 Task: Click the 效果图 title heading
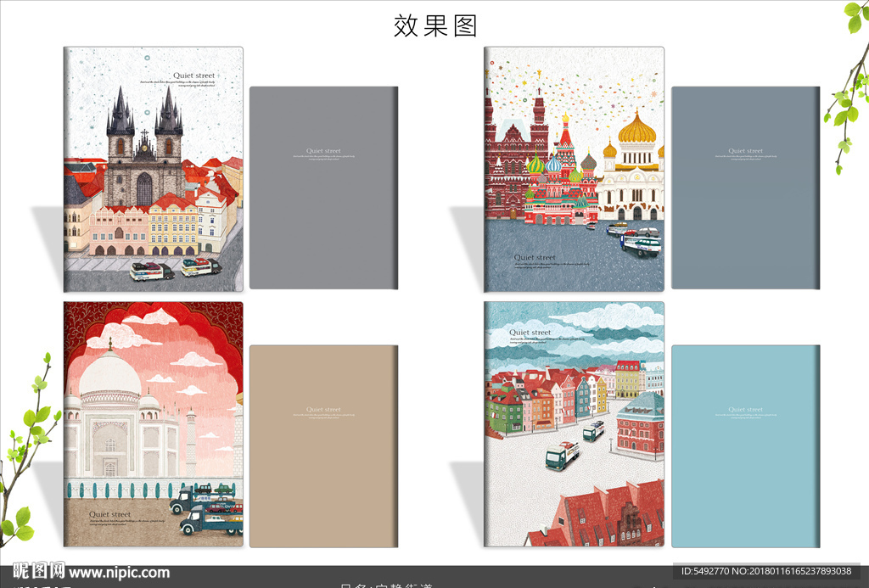(x=435, y=25)
